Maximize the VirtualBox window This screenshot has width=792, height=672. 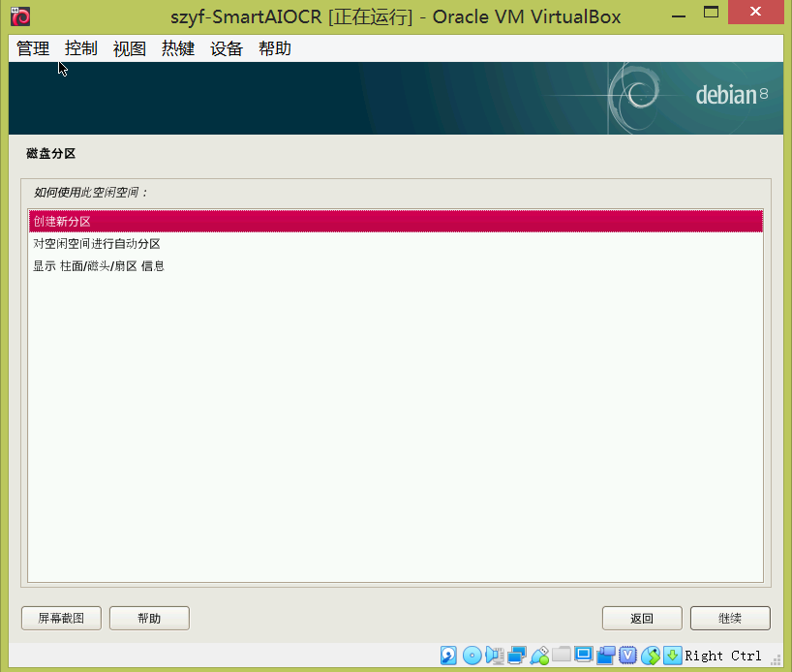point(712,13)
